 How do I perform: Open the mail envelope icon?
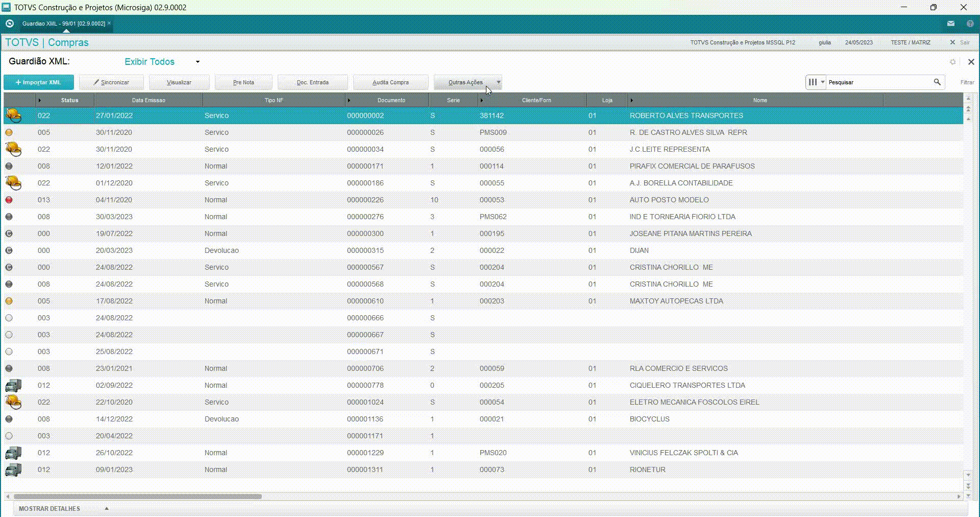pyautogui.click(x=951, y=24)
